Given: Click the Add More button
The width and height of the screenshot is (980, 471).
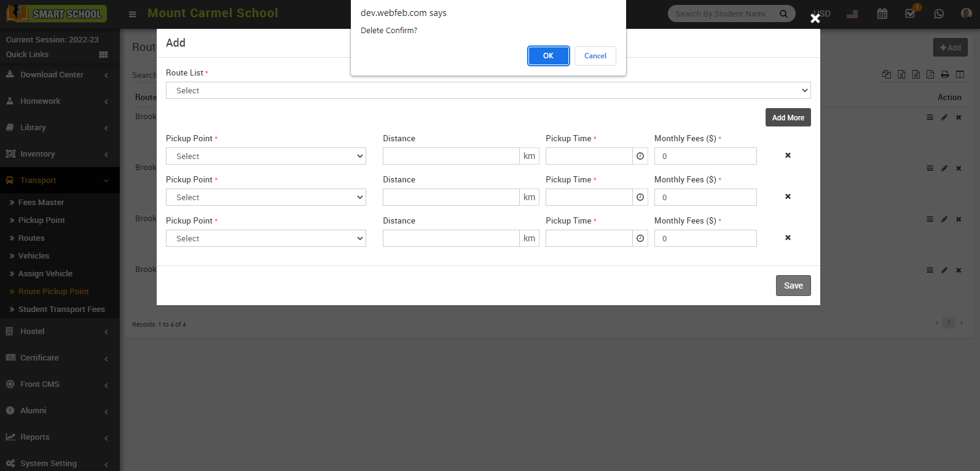Looking at the screenshot, I should [788, 117].
